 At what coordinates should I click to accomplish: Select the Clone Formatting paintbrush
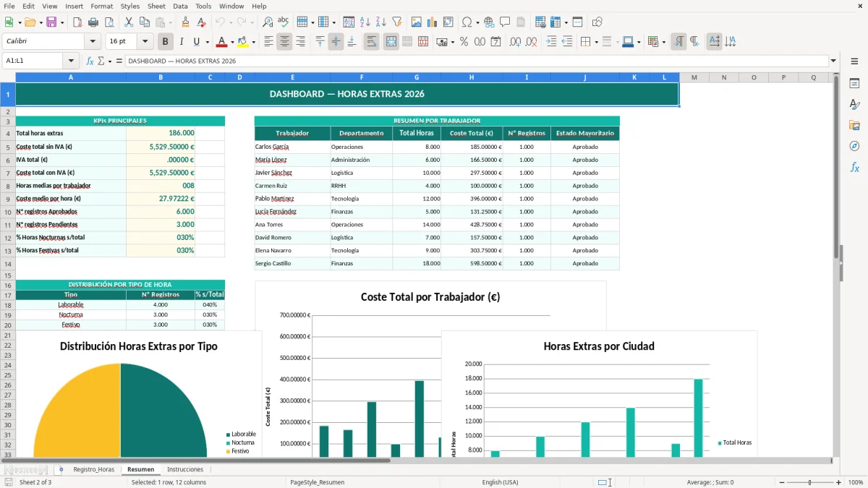[186, 22]
